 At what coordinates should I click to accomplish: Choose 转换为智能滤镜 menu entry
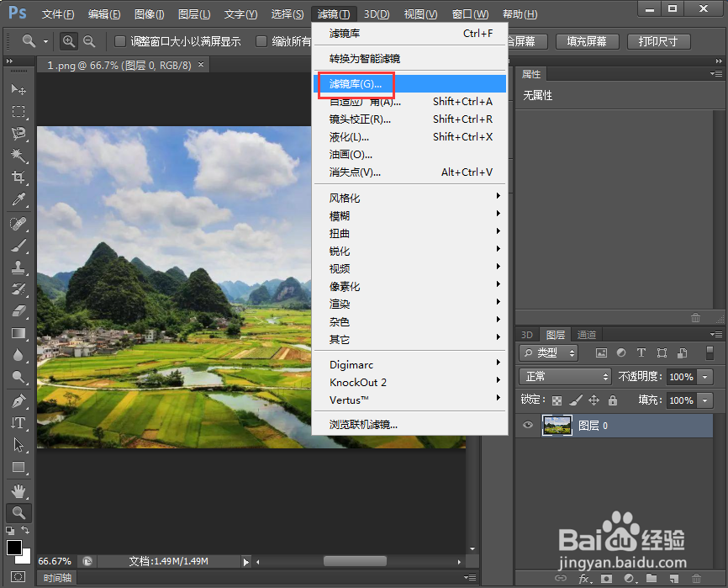410,59
